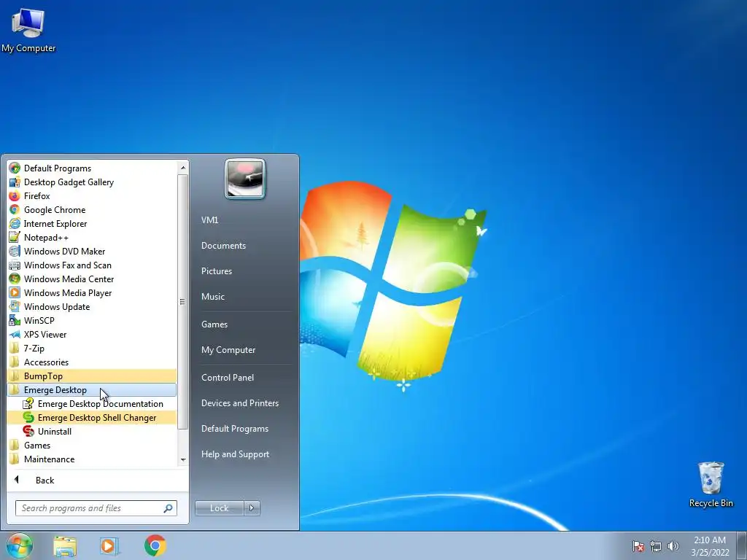Open VM1 user folder link
The image size is (747, 560).
coord(209,220)
